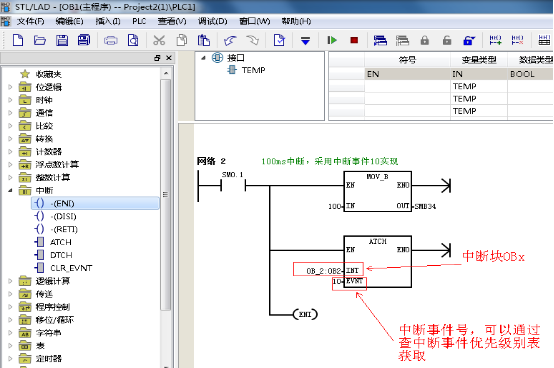Viewport: 554px width, 368px height.
Task: Click the open padlock icon
Action: pos(447,40)
